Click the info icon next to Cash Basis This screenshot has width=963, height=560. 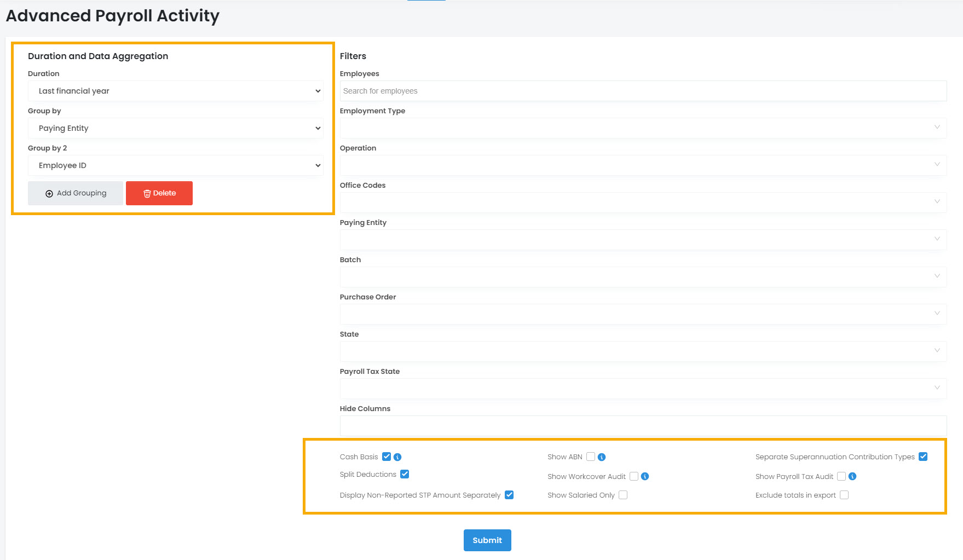397,457
